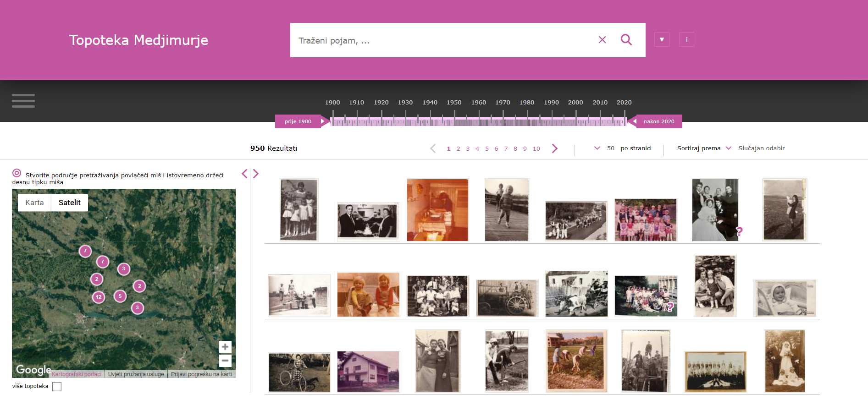
Task: Go to results page 5
Action: click(x=487, y=148)
